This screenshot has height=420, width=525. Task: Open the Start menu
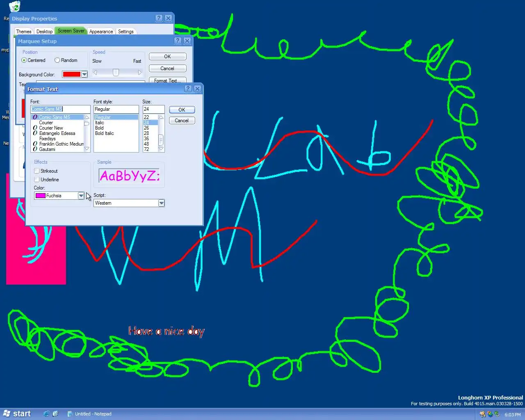tap(17, 414)
